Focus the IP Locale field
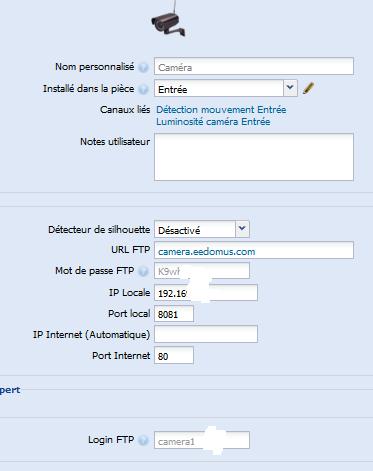The image size is (373, 471). [x=206, y=293]
